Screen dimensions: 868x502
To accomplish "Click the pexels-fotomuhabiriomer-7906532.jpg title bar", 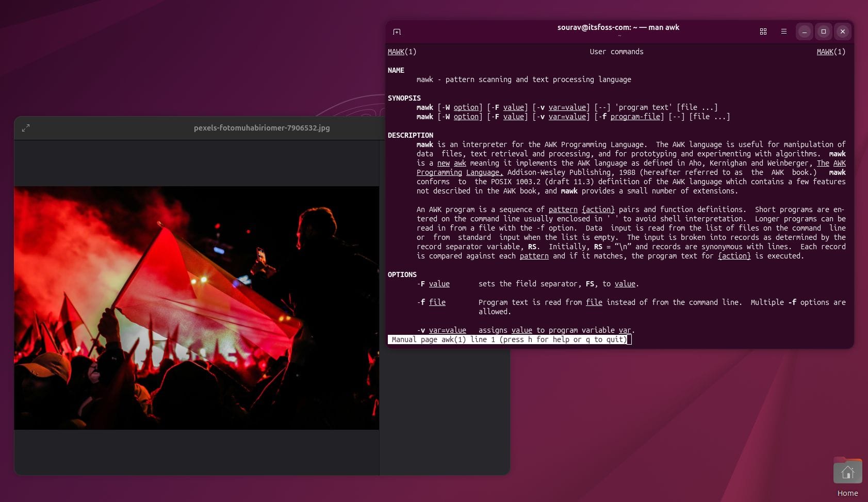I will click(x=262, y=127).
